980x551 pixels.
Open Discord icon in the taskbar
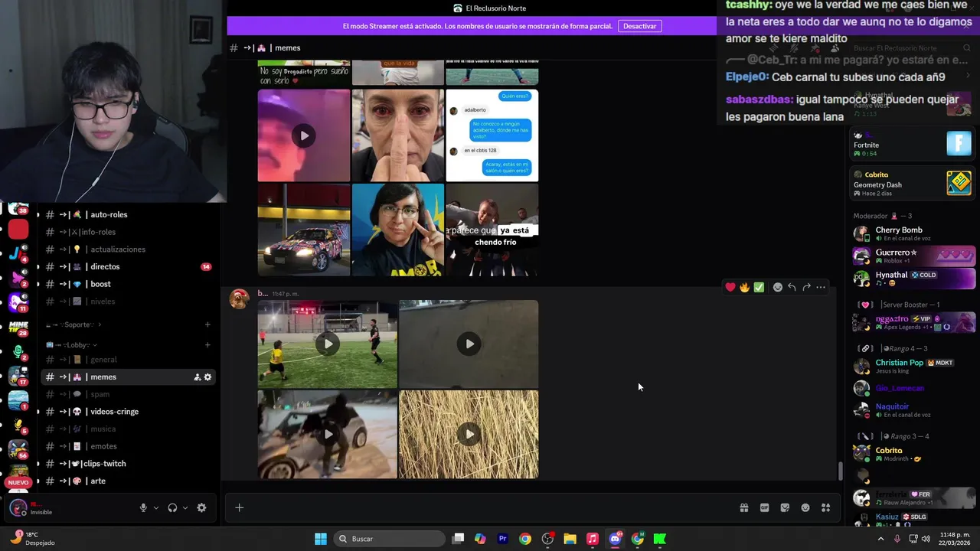pyautogui.click(x=615, y=539)
